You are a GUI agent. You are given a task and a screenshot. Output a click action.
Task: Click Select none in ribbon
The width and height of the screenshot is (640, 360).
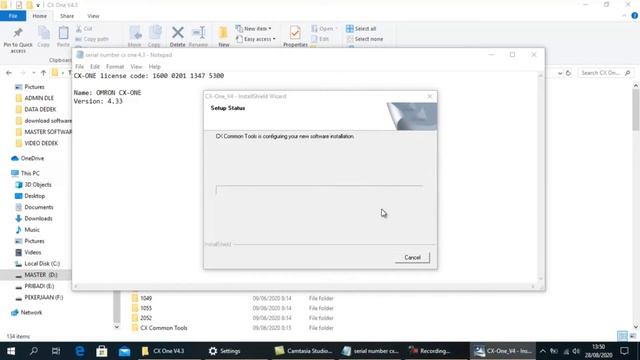[364, 39]
